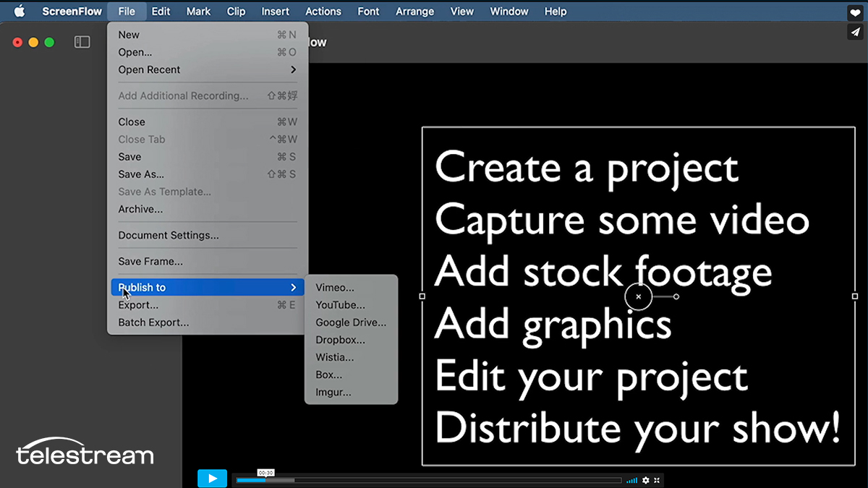Viewport: 868px width, 488px height.
Task: Open the Apple menu
Action: 20,11
